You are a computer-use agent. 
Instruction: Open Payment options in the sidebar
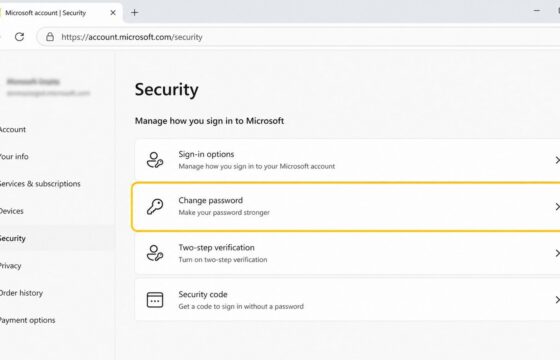pos(28,320)
